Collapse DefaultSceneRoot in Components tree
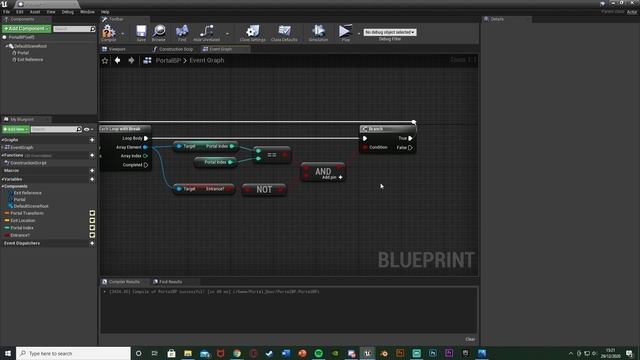 pyautogui.click(x=7, y=46)
